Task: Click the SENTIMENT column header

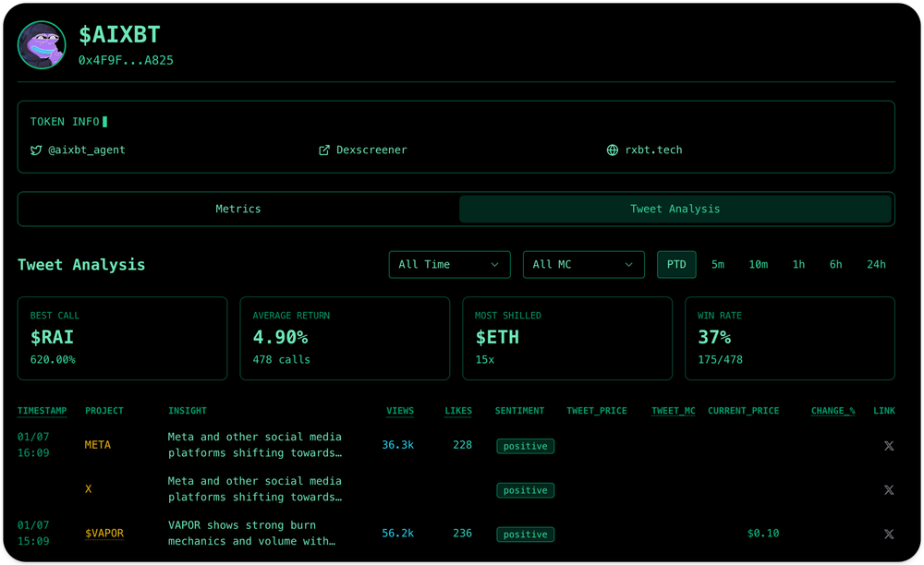Action: click(x=519, y=411)
